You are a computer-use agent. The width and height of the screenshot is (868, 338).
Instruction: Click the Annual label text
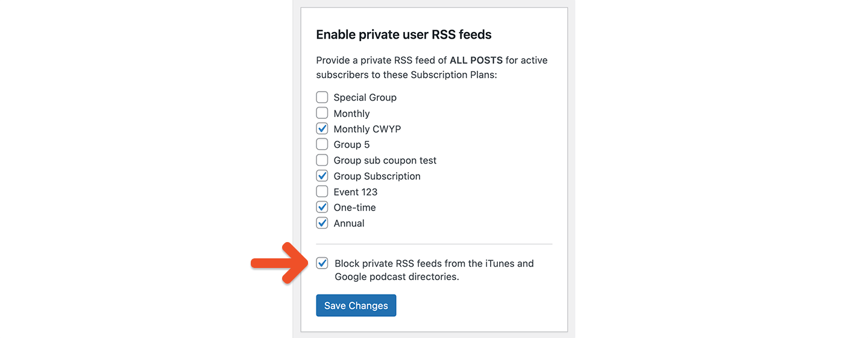(x=349, y=223)
